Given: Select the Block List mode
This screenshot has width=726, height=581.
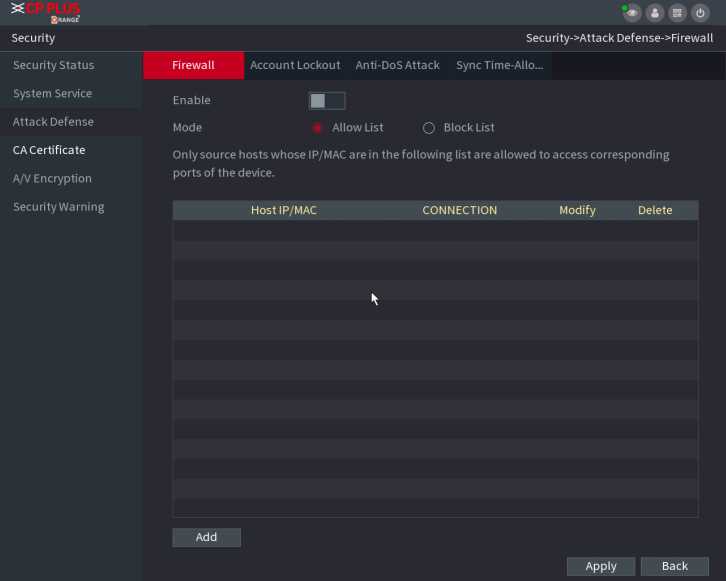Looking at the screenshot, I should coord(429,128).
